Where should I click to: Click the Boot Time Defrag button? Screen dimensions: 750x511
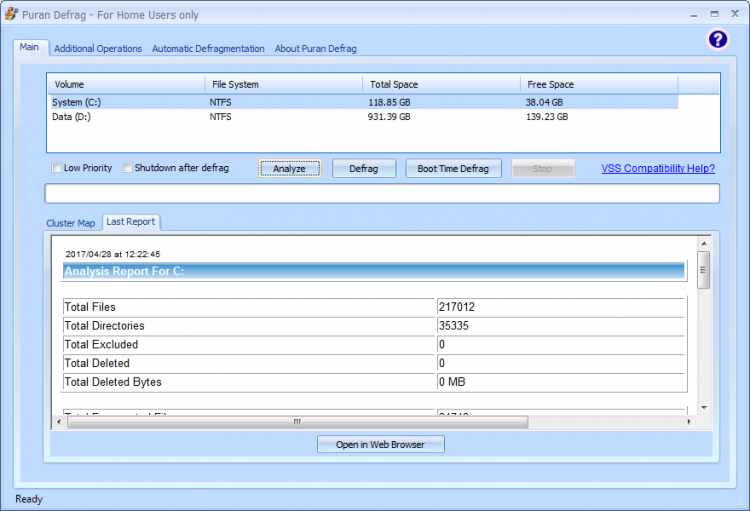[x=453, y=169]
